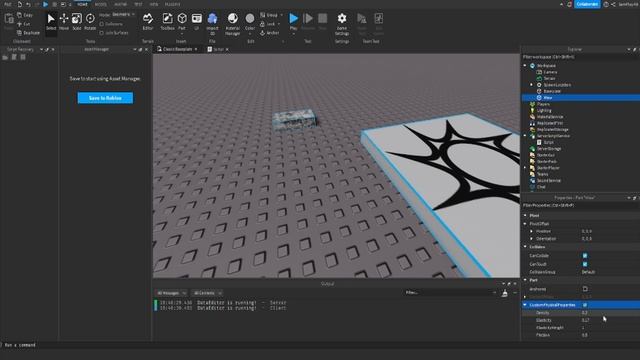Open the VIEW ribbon tab
The image size is (640, 360).
pyautogui.click(x=153, y=4)
